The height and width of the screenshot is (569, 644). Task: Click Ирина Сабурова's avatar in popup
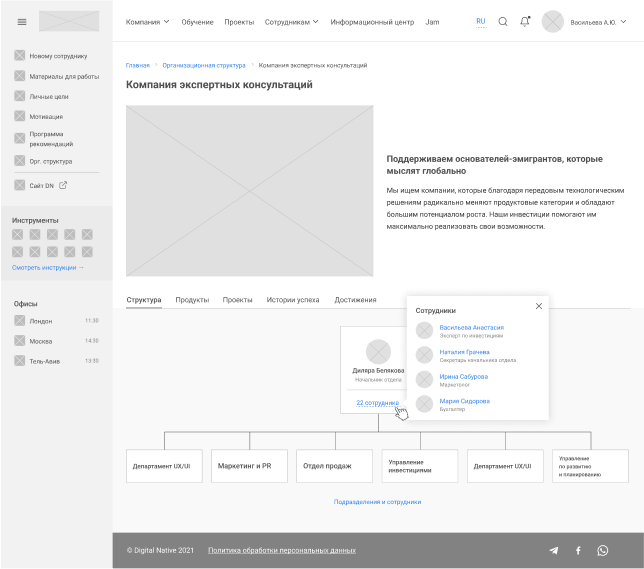click(x=424, y=379)
